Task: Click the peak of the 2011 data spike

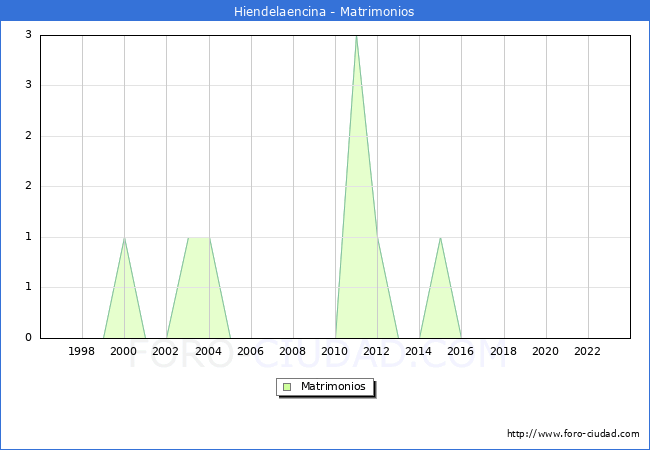Action: (357, 37)
